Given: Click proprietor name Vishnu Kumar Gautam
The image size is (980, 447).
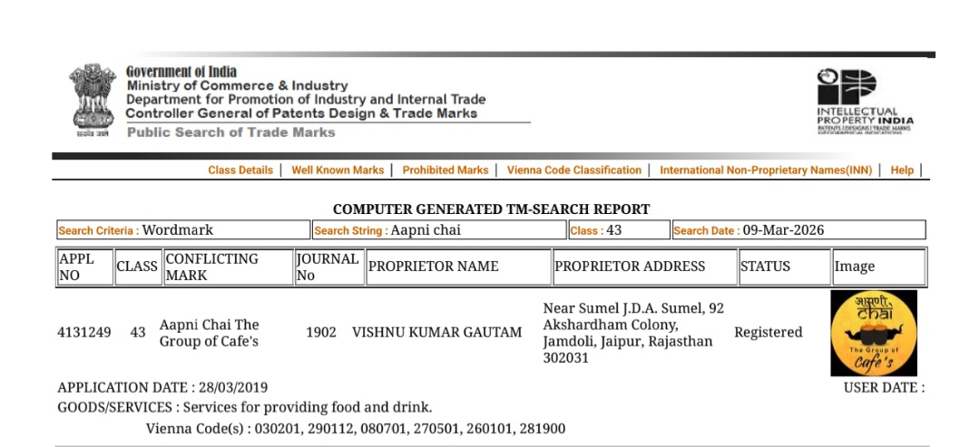Looking at the screenshot, I should (436, 333).
